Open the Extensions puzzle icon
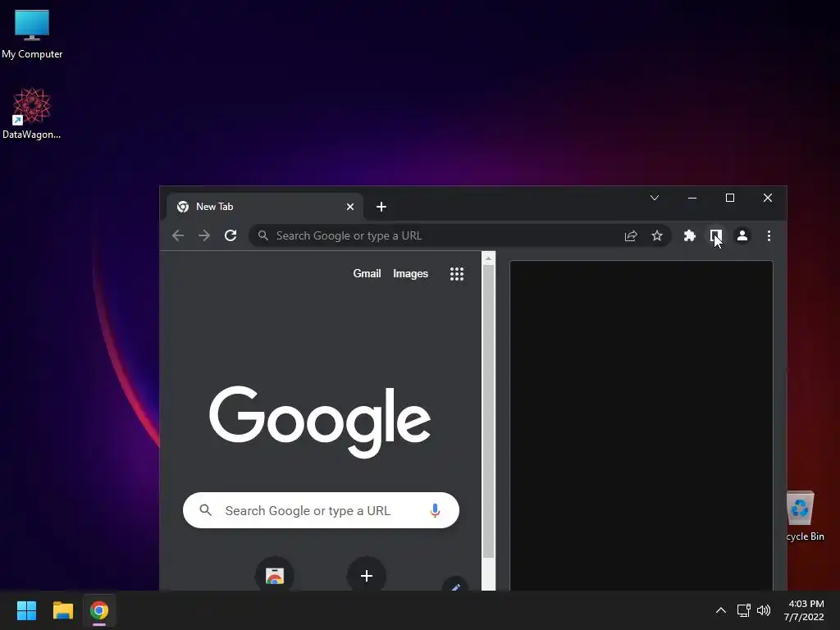Viewport: 840px width, 630px height. [689, 235]
